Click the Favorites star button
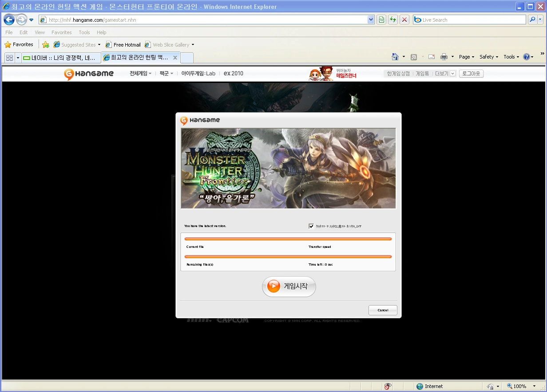The width and height of the screenshot is (547, 392). point(19,44)
